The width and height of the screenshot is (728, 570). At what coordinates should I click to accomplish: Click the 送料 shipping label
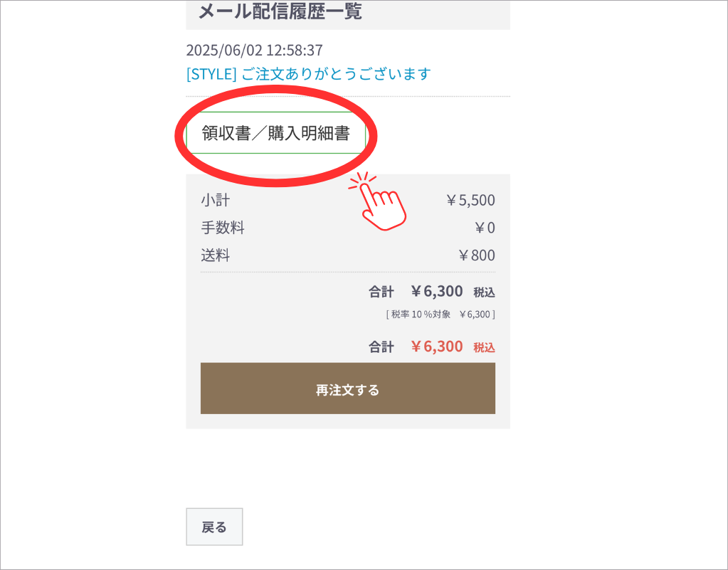click(216, 255)
